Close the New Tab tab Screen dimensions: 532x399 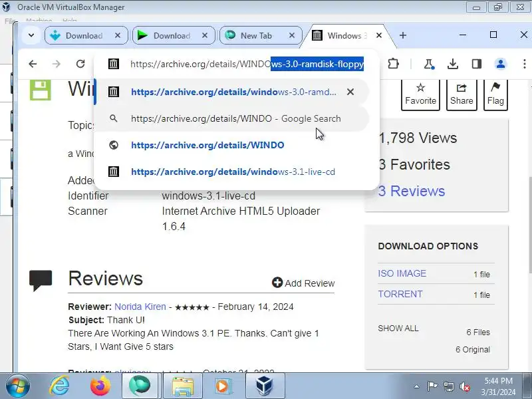292,35
